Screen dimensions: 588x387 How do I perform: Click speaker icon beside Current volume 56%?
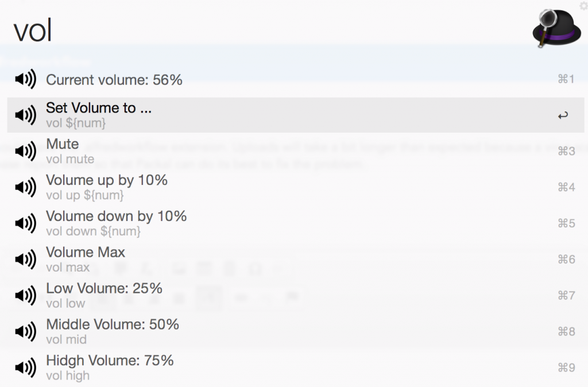(x=25, y=79)
